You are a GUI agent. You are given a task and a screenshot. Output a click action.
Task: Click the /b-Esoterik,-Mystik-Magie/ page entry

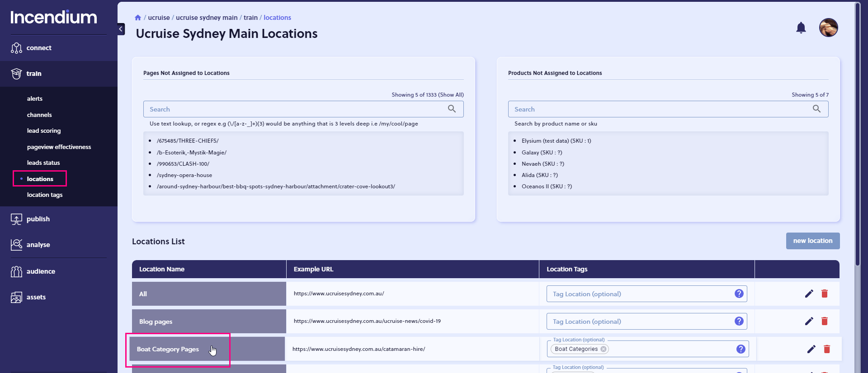[192, 153]
